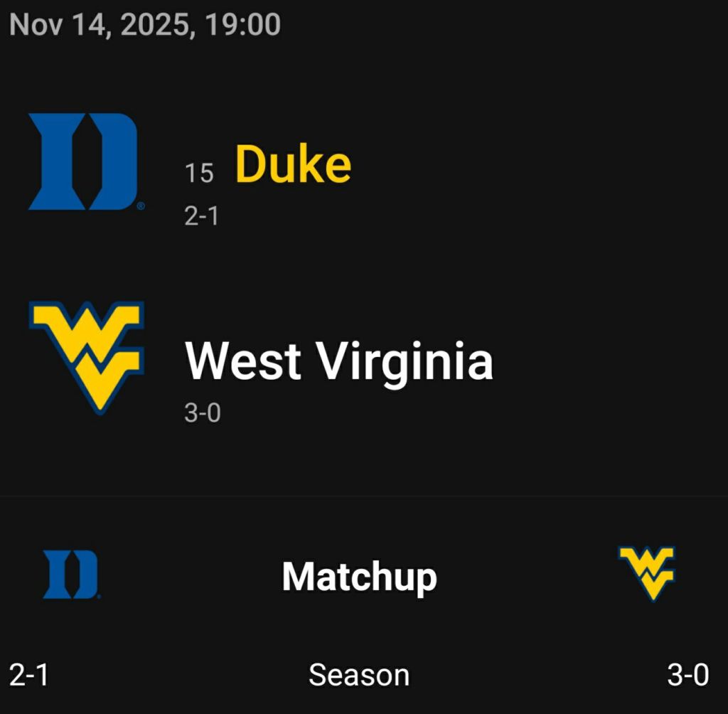The width and height of the screenshot is (728, 714).
Task: Tap the large Duke logo
Action: [x=82, y=162]
